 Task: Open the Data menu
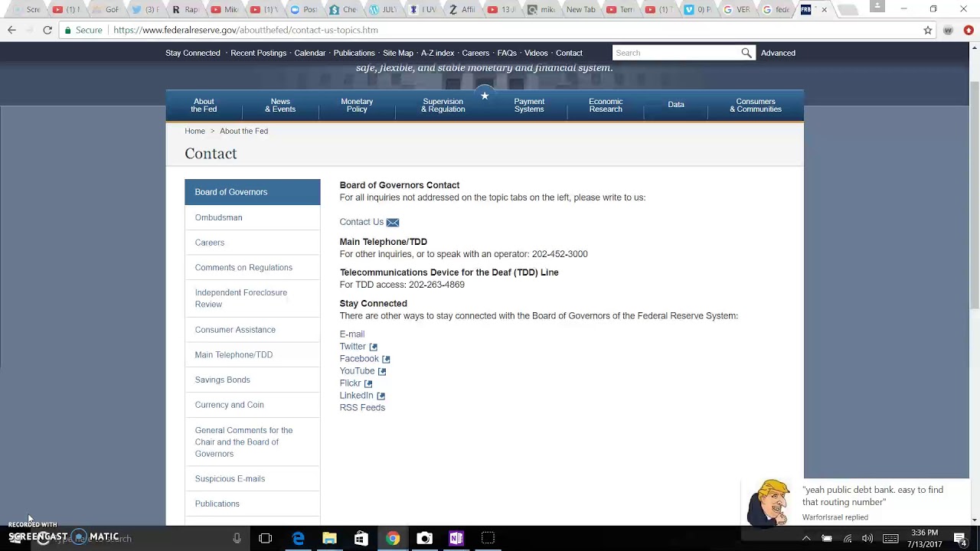point(676,105)
